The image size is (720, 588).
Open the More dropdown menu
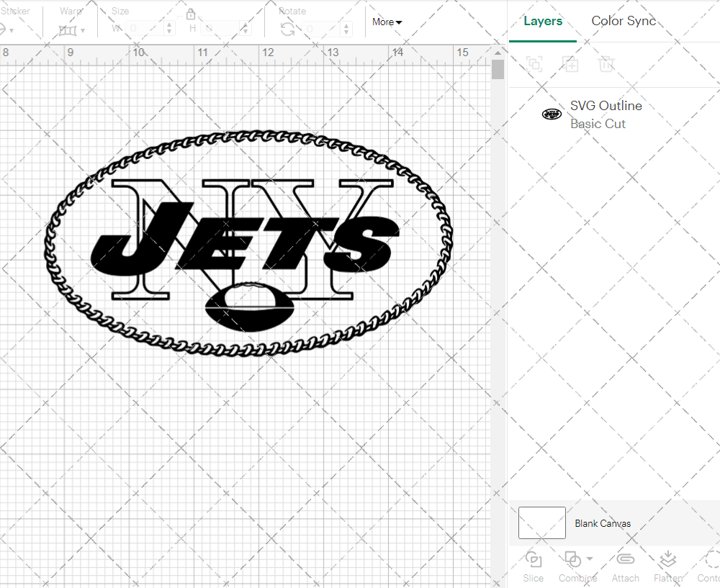pos(387,22)
